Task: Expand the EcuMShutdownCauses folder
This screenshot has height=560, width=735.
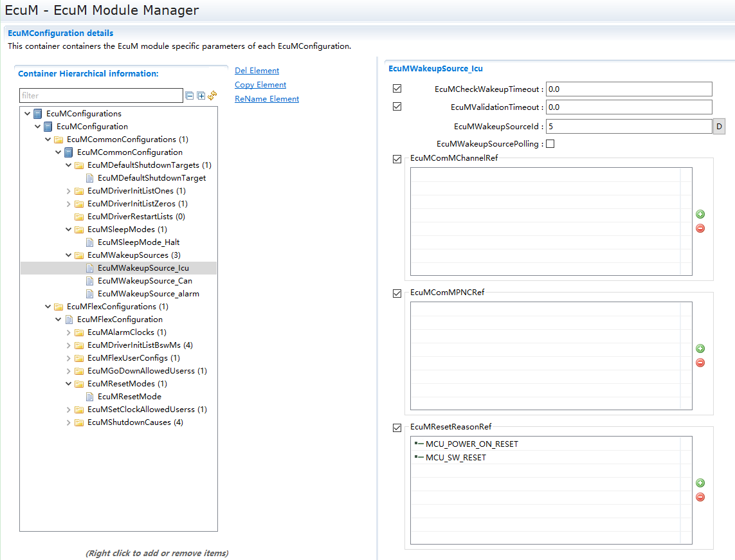Action: [69, 422]
